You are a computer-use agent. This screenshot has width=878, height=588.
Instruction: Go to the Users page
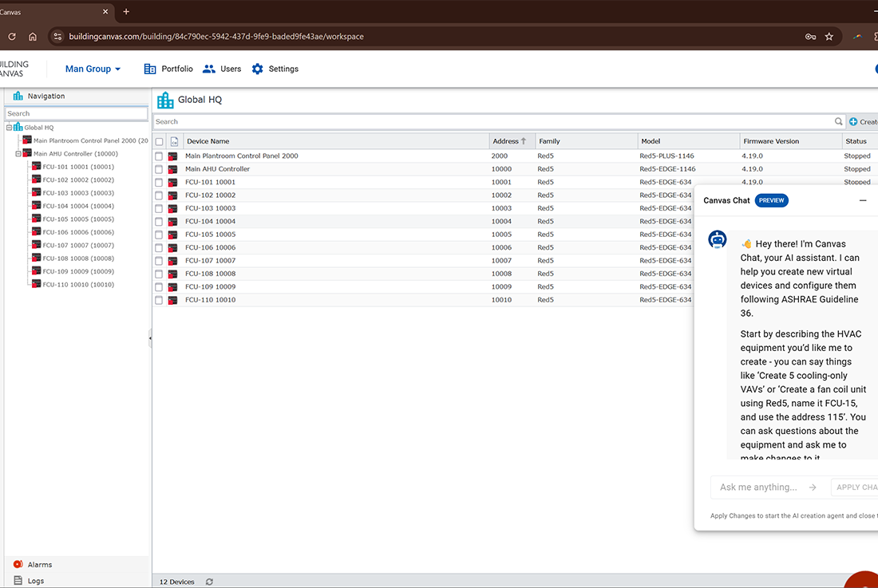click(x=222, y=69)
